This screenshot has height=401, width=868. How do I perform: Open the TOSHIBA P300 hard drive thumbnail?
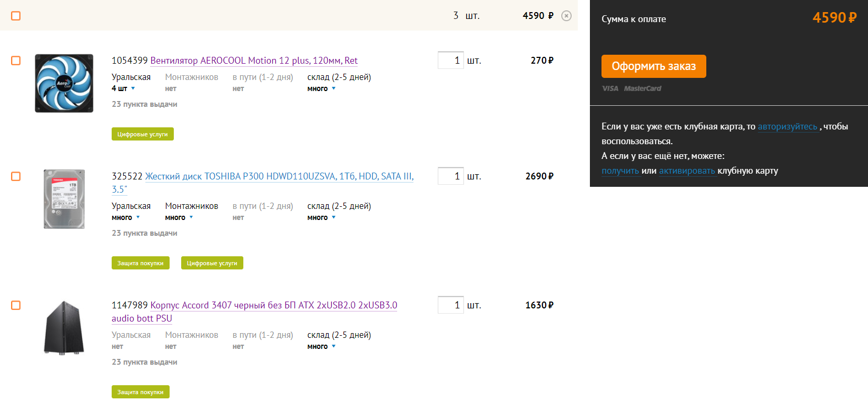pos(64,199)
